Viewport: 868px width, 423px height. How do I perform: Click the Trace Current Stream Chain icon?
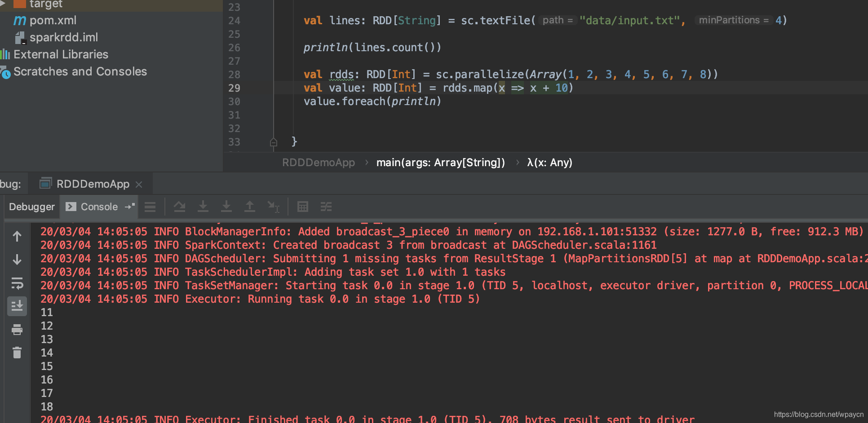326,207
